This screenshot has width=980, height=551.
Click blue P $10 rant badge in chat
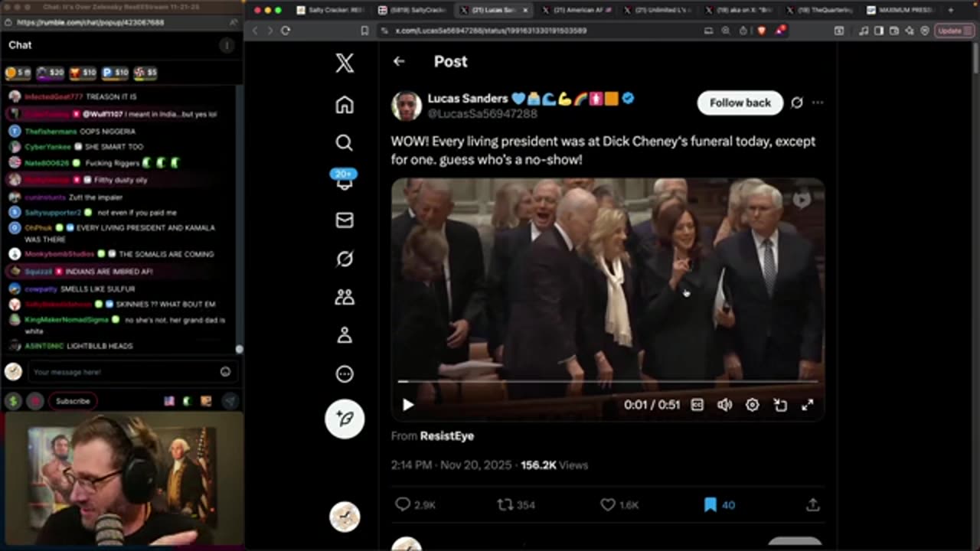116,73
